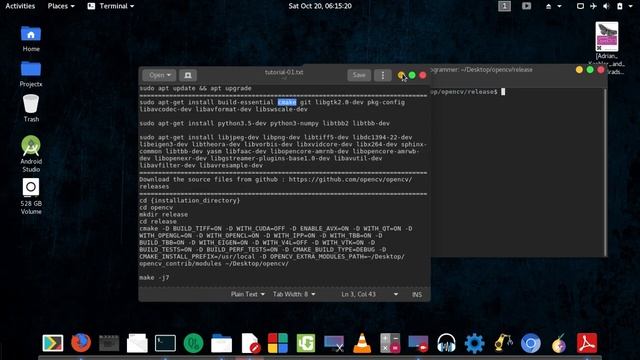The image size is (640, 360).
Task: Open the four colored squares app in the dock
Action: tap(278, 343)
